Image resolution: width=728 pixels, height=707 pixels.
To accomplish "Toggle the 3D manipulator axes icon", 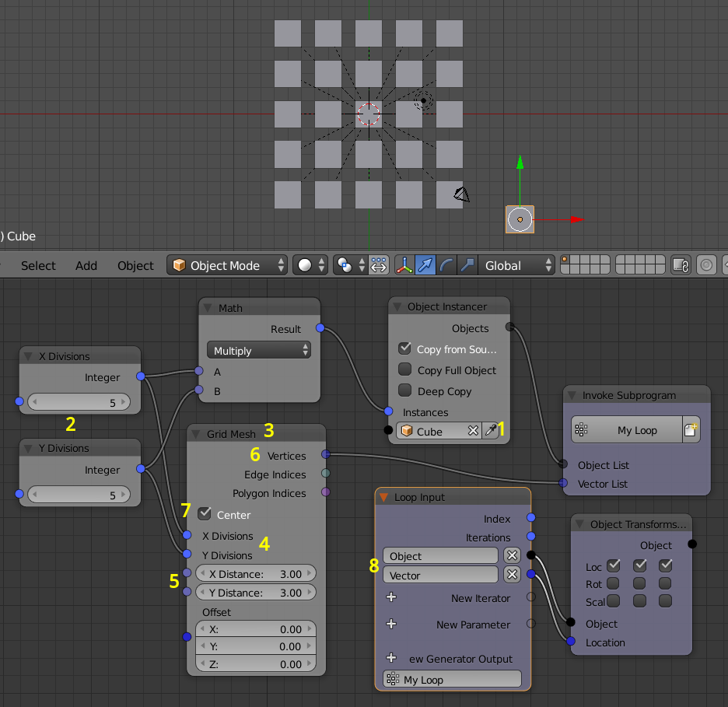I will (404, 265).
